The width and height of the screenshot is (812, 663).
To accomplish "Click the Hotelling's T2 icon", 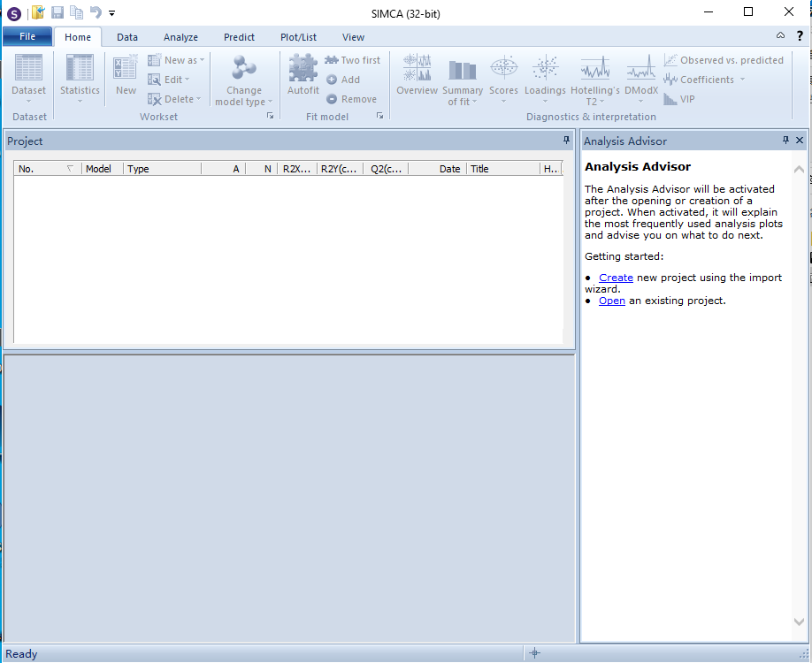I will click(595, 67).
